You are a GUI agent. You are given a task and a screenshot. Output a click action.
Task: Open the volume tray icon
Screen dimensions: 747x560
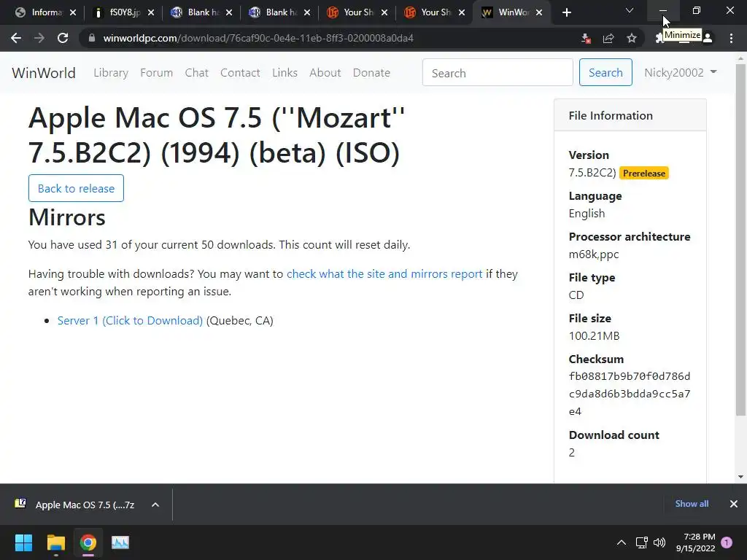(x=659, y=542)
